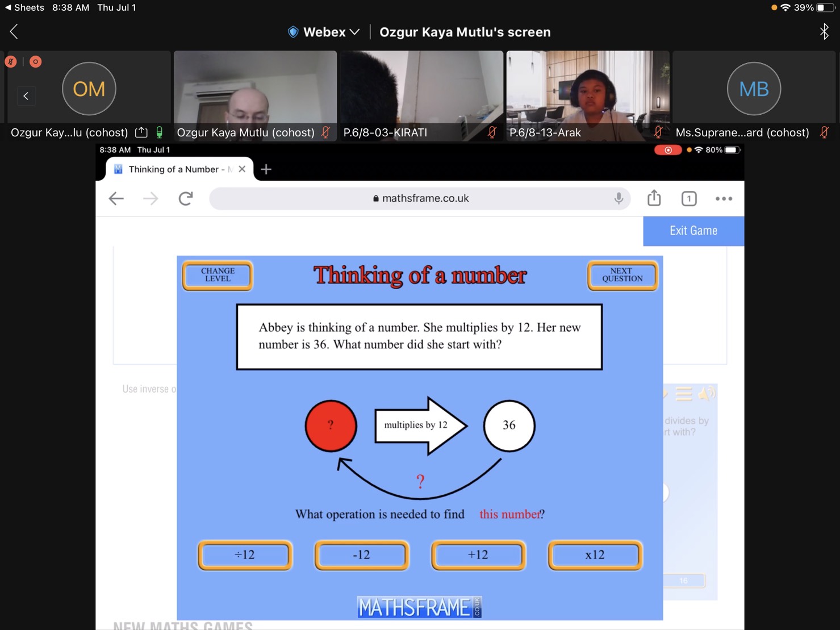Tap the microphone voice search icon

[618, 198]
